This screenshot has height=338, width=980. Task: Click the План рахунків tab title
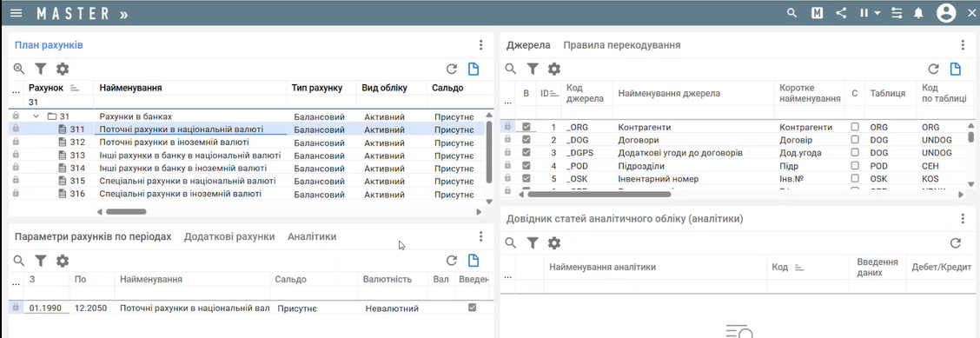[x=49, y=45]
